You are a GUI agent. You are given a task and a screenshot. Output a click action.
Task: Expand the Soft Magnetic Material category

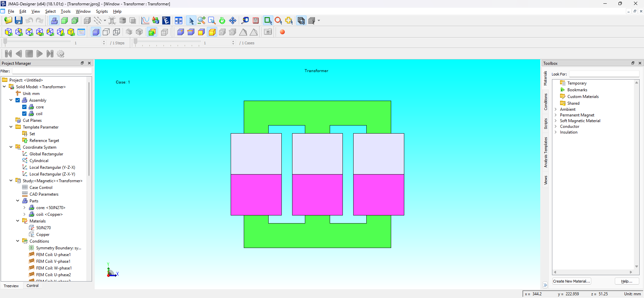point(556,121)
